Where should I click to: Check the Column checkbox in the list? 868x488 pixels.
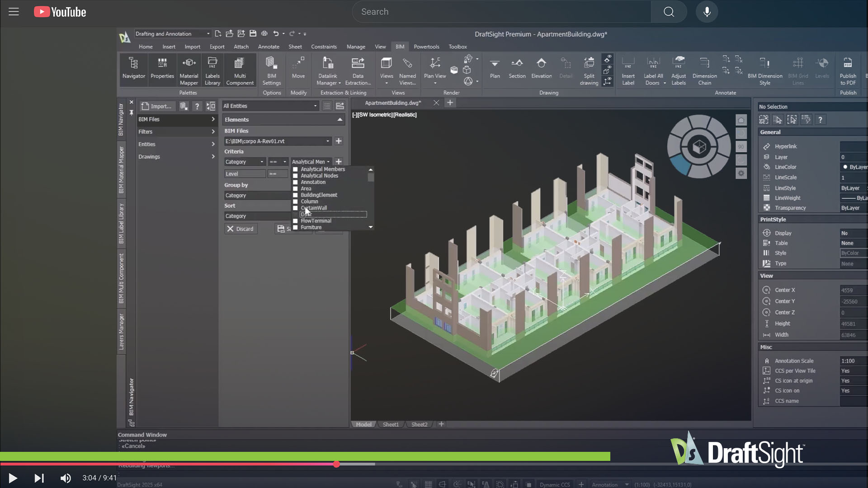click(x=295, y=201)
